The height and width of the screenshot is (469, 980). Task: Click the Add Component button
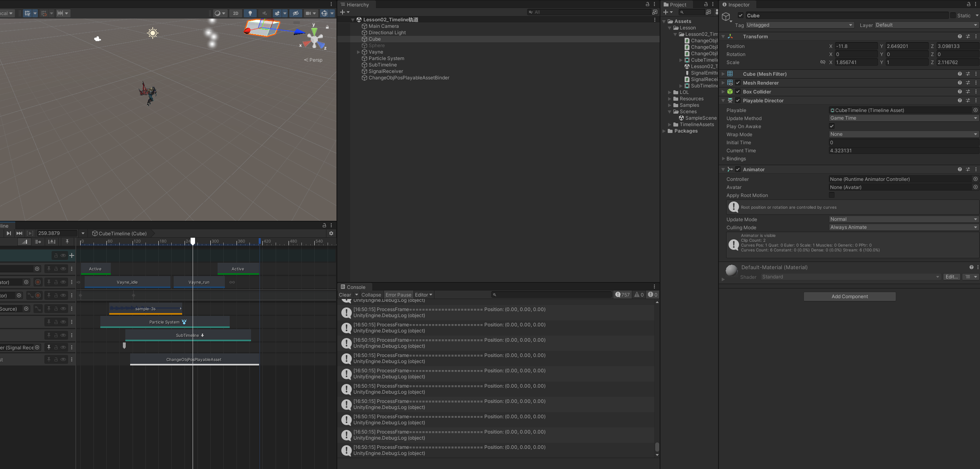(849, 297)
